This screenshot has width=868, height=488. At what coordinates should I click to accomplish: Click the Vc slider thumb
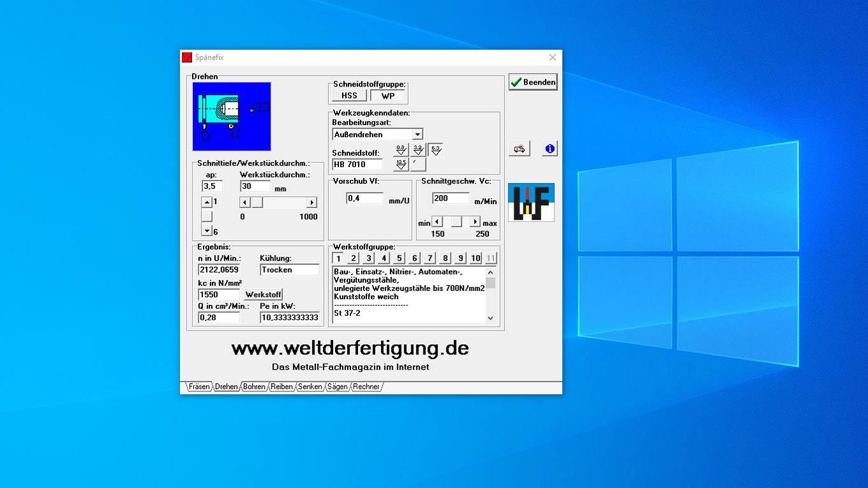[457, 222]
